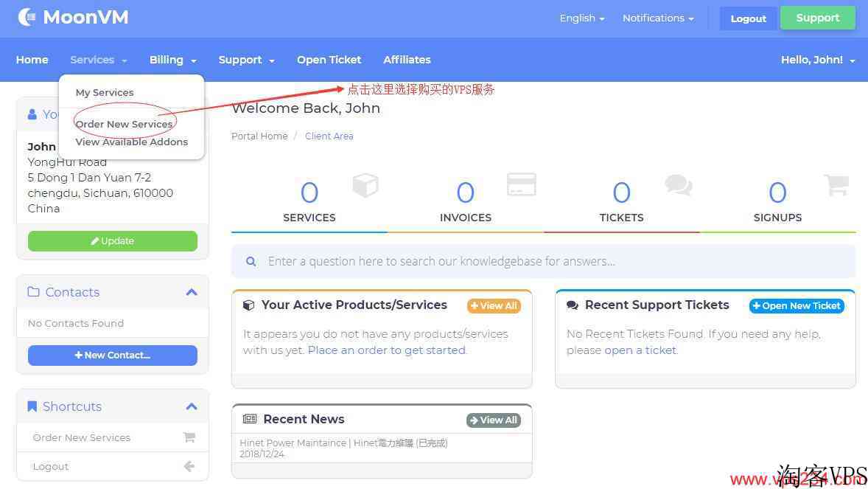Click the Logout button in the header
This screenshot has height=489, width=868.
749,18
